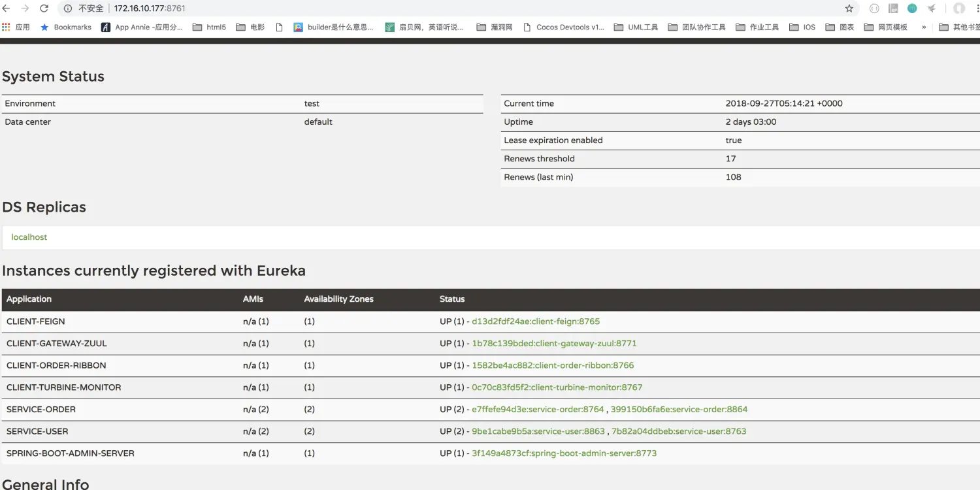Open the untitled blank page bookmark
This screenshot has width=980, height=490.
click(x=280, y=27)
